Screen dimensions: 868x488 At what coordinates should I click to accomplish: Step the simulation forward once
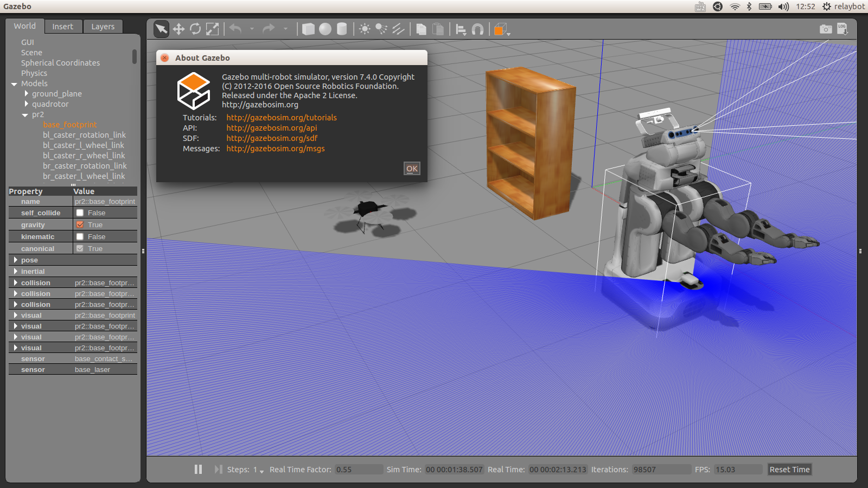pyautogui.click(x=218, y=469)
